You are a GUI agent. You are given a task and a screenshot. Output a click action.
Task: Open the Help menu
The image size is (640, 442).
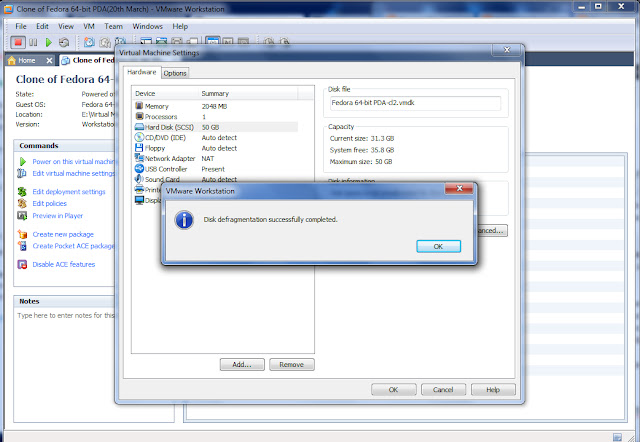[x=180, y=26]
